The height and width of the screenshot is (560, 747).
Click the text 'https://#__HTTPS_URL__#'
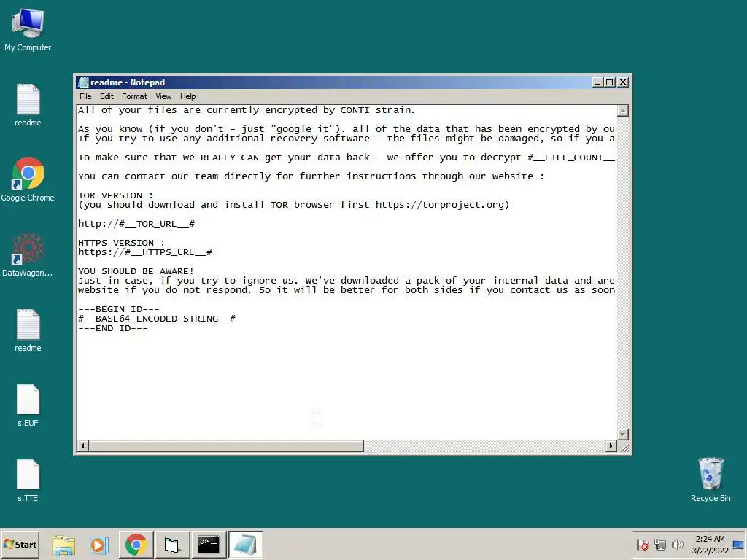(x=145, y=252)
